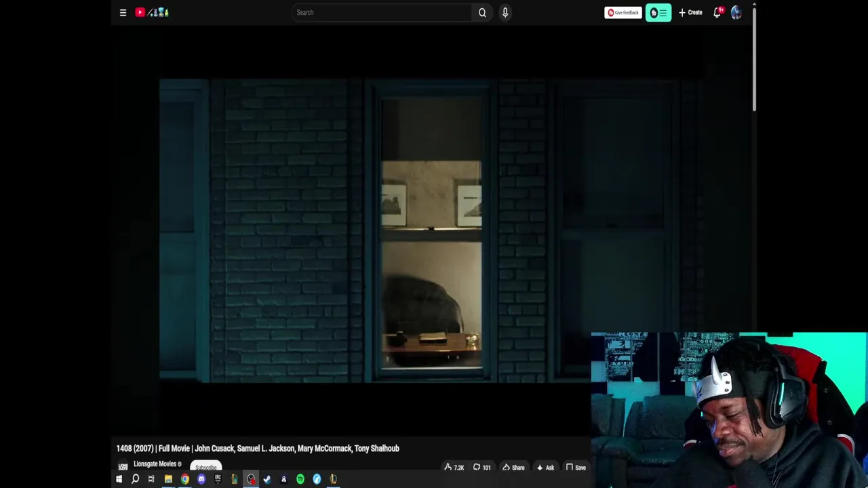Open the account avatar menu
The height and width of the screenshot is (488, 868).
pyautogui.click(x=736, y=12)
